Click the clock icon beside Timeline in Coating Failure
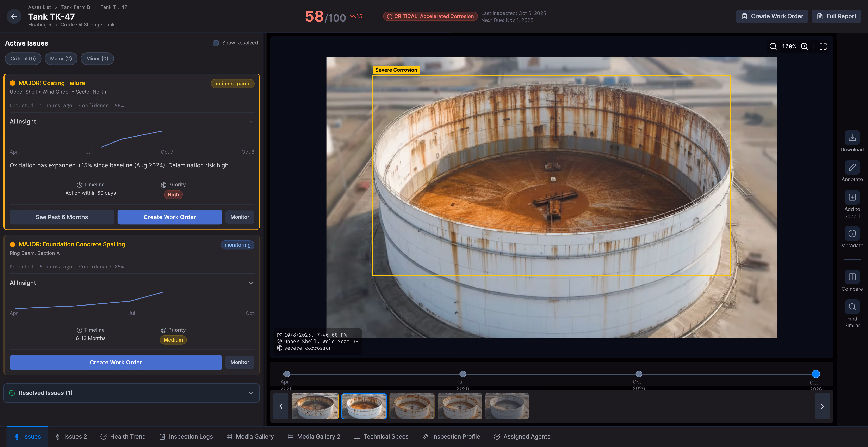Image resolution: width=868 pixels, height=447 pixels. 79,185
